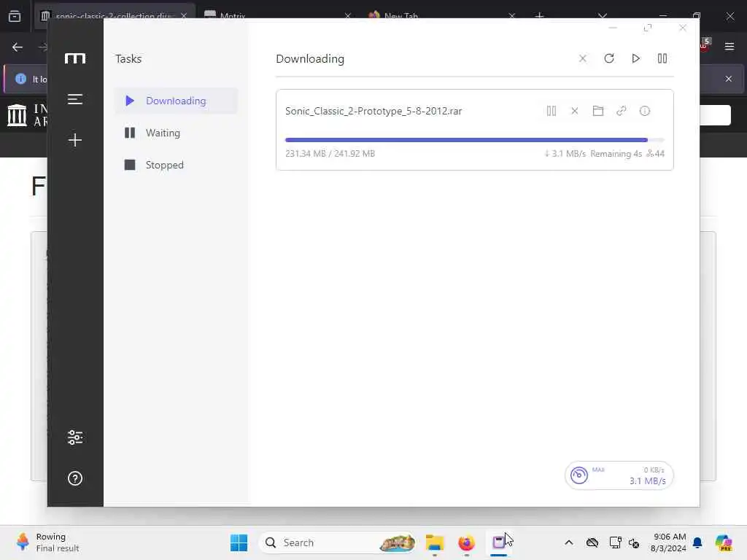Click the Remaining 4s text

tap(616, 153)
